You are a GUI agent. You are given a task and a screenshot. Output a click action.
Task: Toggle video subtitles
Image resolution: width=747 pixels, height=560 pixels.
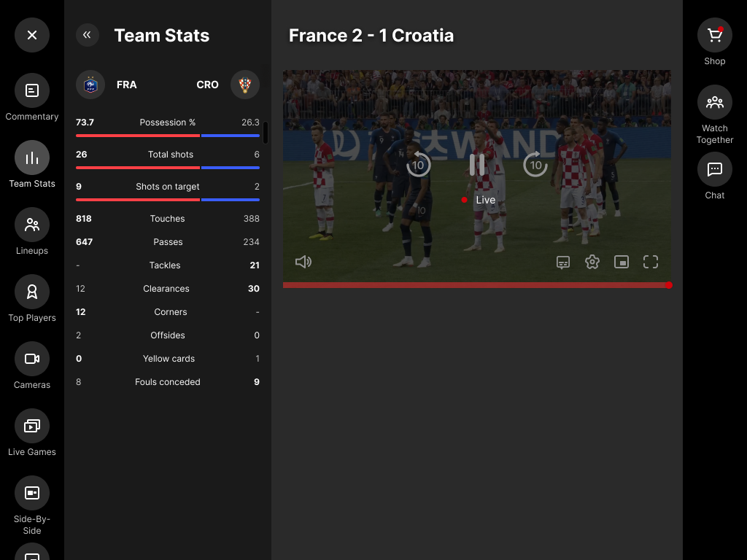click(563, 262)
